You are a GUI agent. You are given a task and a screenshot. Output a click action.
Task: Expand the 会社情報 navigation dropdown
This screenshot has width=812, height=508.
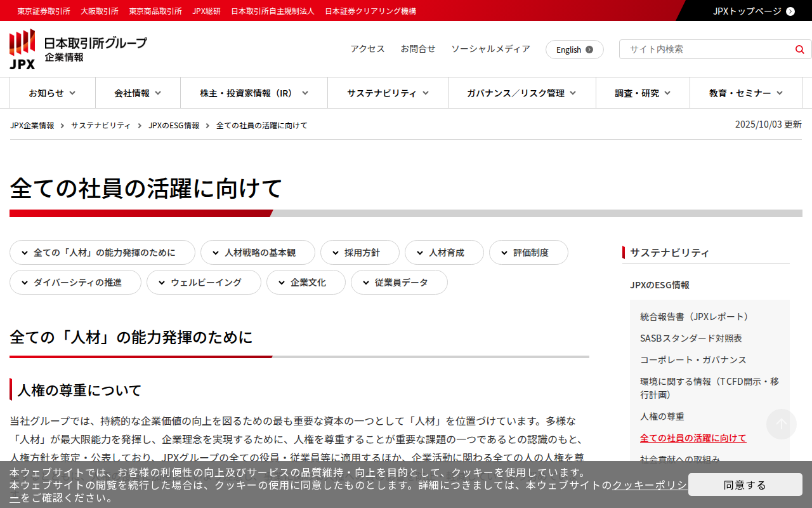click(138, 93)
